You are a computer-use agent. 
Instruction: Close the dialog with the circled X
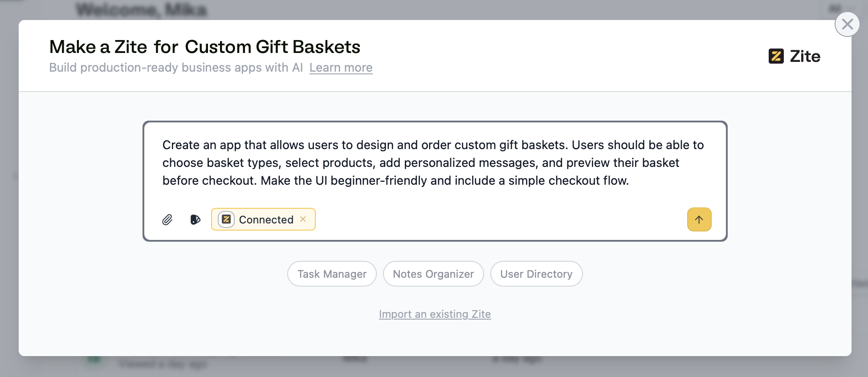click(x=847, y=24)
